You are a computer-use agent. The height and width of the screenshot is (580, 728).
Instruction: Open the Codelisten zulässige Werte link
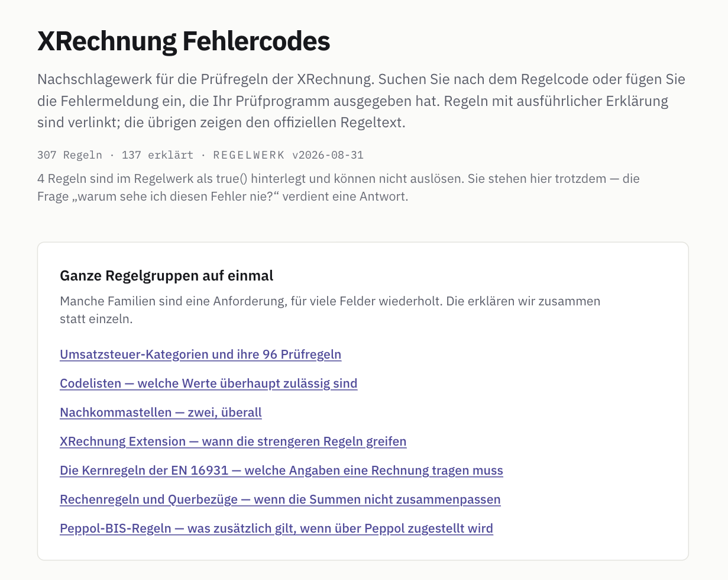209,384
